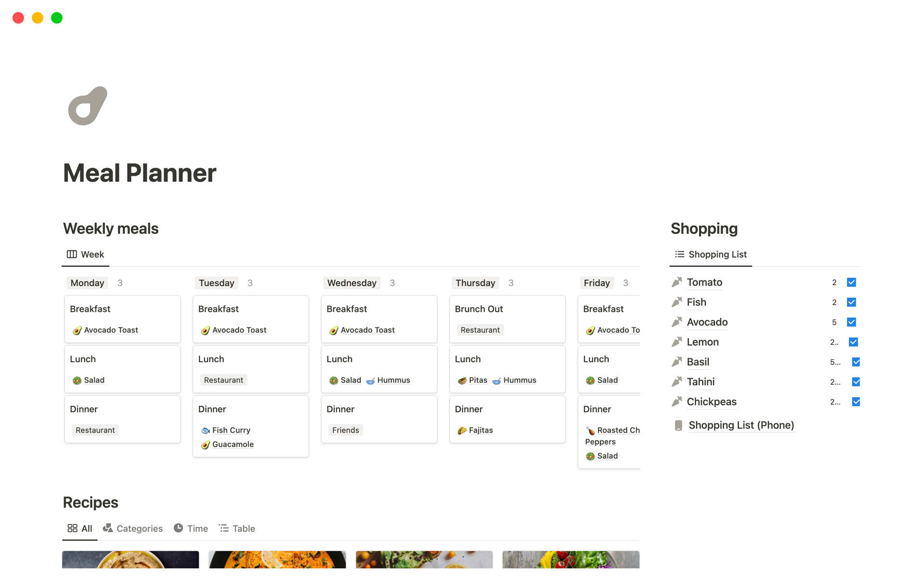Toggle the Chickpeas checkbox
The height and width of the screenshot is (578, 924).
pos(855,402)
